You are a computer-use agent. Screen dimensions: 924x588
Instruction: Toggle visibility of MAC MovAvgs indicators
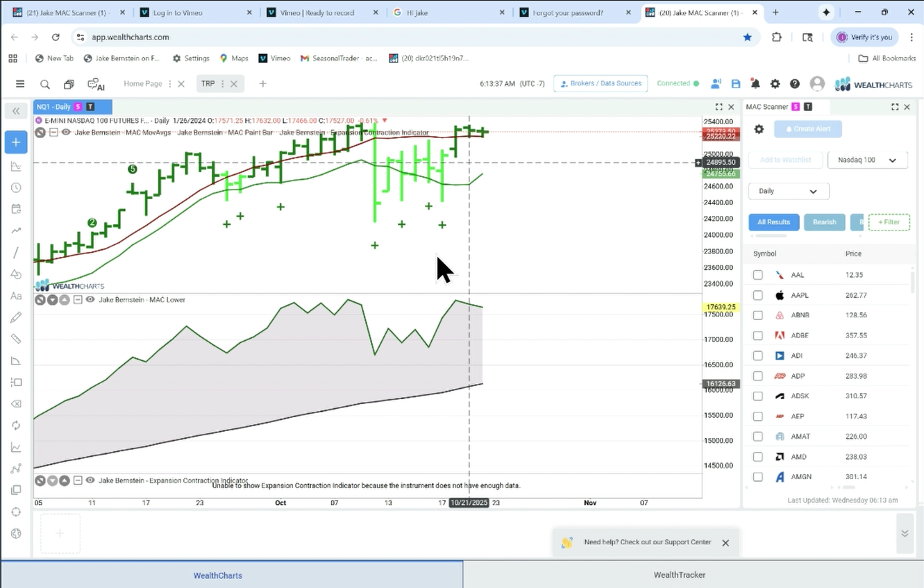(x=66, y=133)
